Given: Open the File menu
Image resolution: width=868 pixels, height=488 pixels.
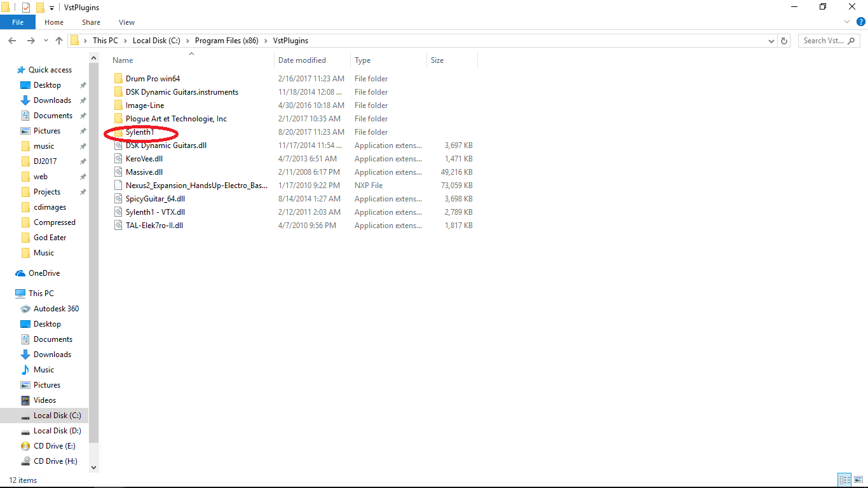Looking at the screenshot, I should pyautogui.click(x=18, y=22).
